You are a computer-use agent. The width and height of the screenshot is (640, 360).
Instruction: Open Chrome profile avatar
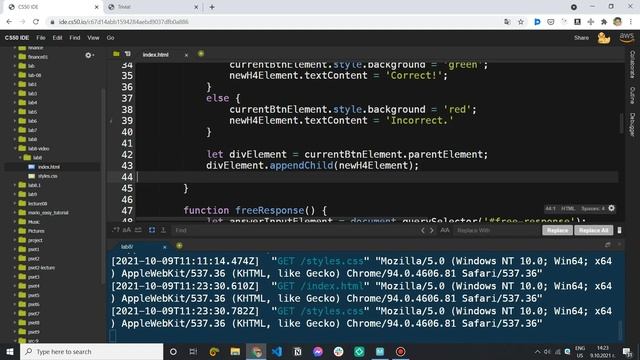click(617, 22)
